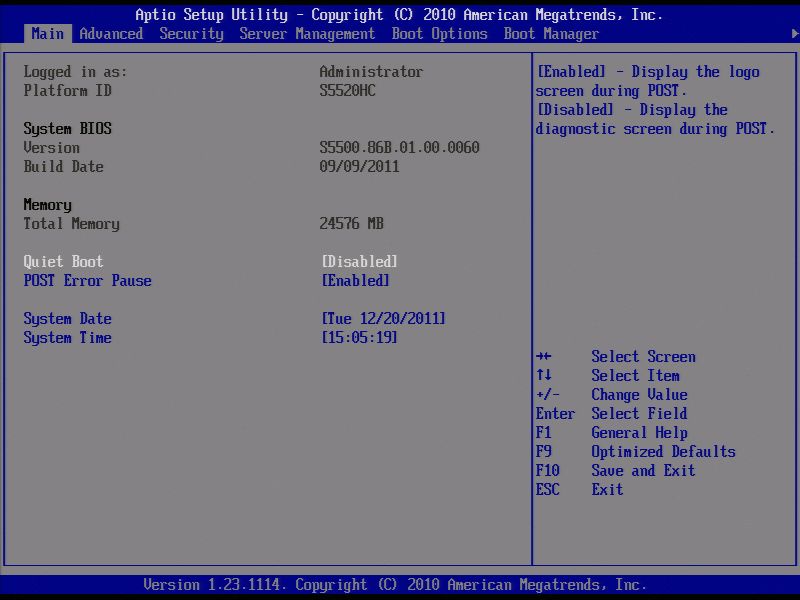Select the Main menu tab
800x600 pixels.
46,33
